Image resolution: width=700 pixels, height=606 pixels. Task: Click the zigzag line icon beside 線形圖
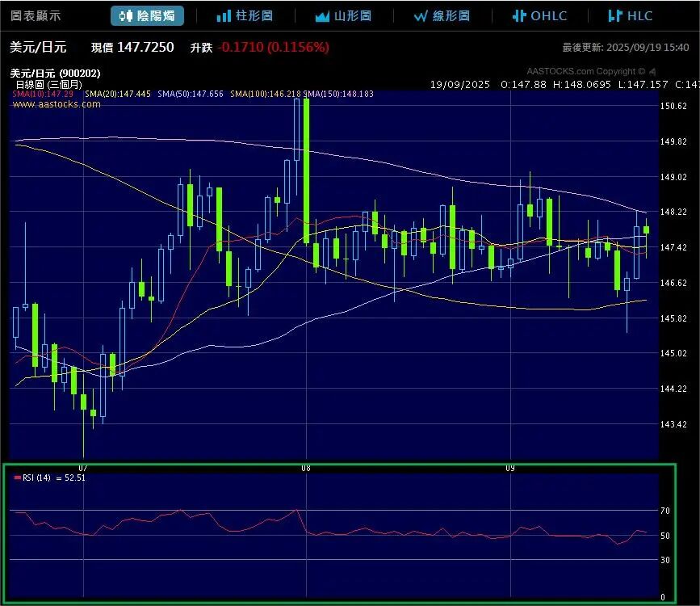pos(421,16)
